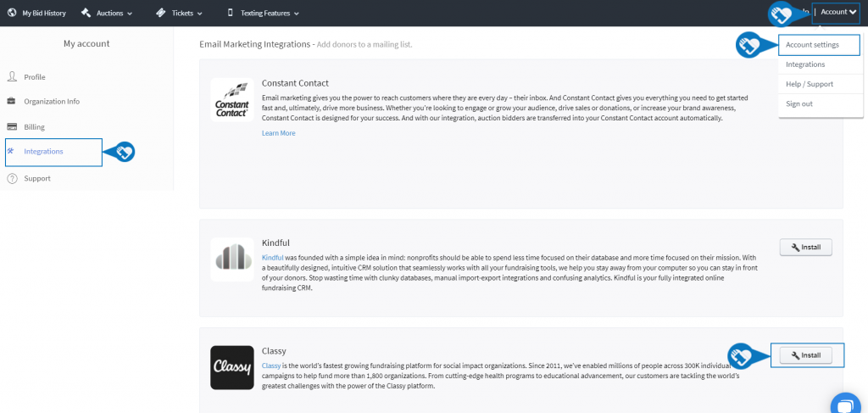Click the credit card icon beside Billing
Image resolution: width=868 pixels, height=413 pixels.
[x=12, y=126]
